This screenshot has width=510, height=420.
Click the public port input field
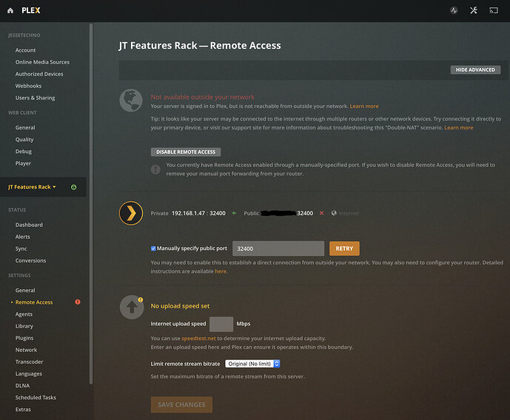click(278, 248)
